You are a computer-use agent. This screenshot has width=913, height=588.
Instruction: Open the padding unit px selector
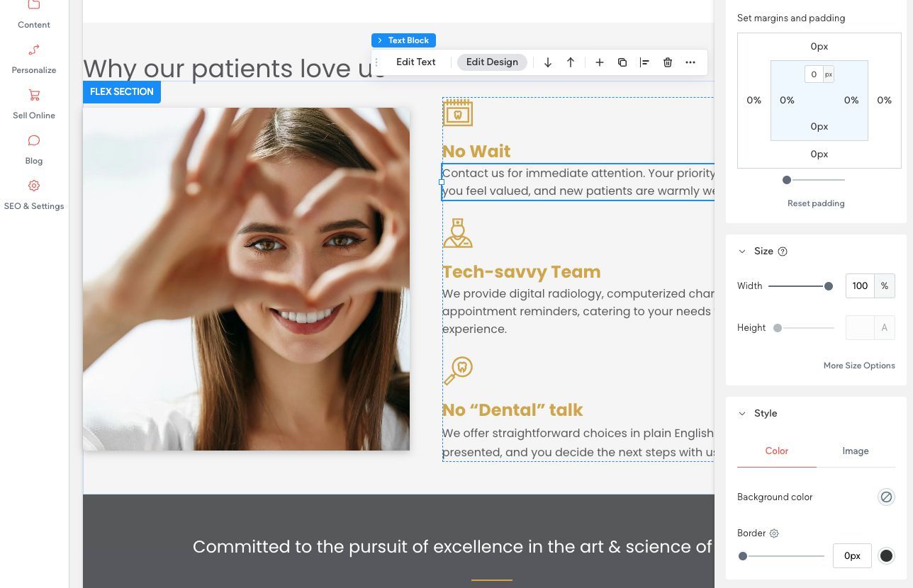pyautogui.click(x=828, y=74)
